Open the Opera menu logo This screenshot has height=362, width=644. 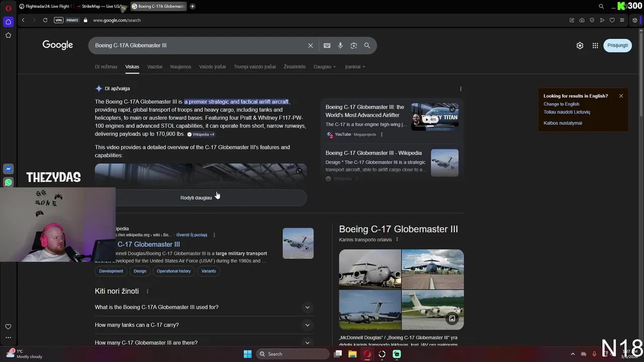[x=8, y=8]
